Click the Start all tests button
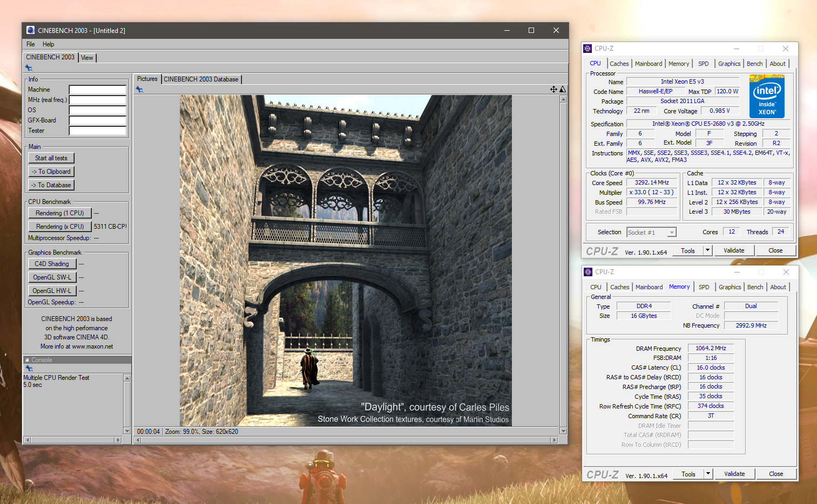Screen dimensions: 817x504 51,158
